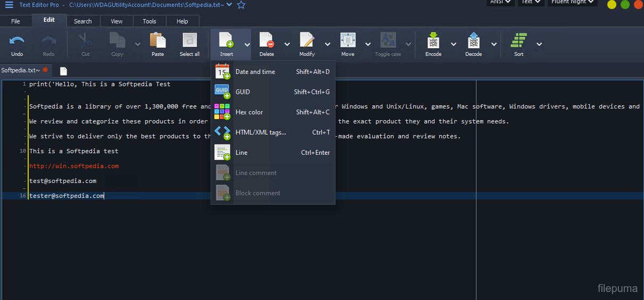
Task: Click the Move toolbar icon
Action: [x=348, y=41]
